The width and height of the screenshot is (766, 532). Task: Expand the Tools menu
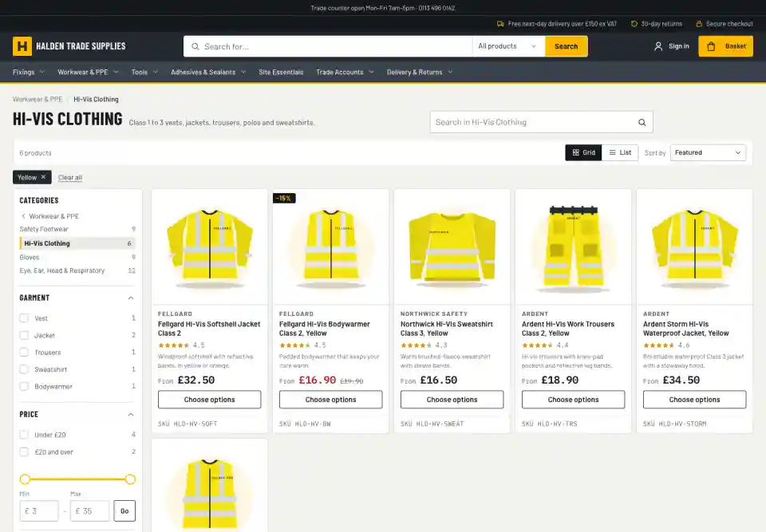(x=145, y=73)
